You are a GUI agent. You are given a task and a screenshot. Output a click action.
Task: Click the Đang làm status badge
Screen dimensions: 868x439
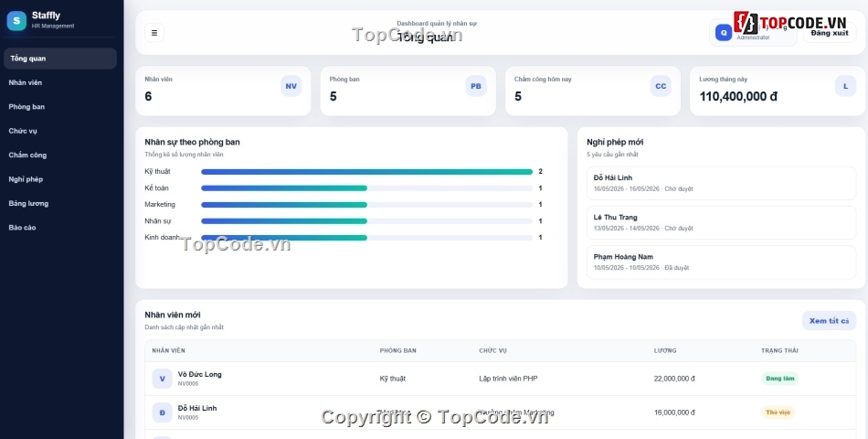point(779,379)
